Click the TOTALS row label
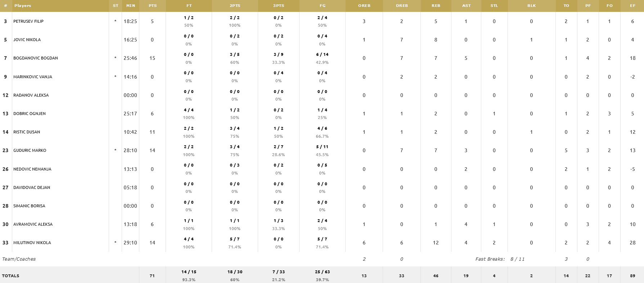Screen dimensions: 644x283 point(11,276)
